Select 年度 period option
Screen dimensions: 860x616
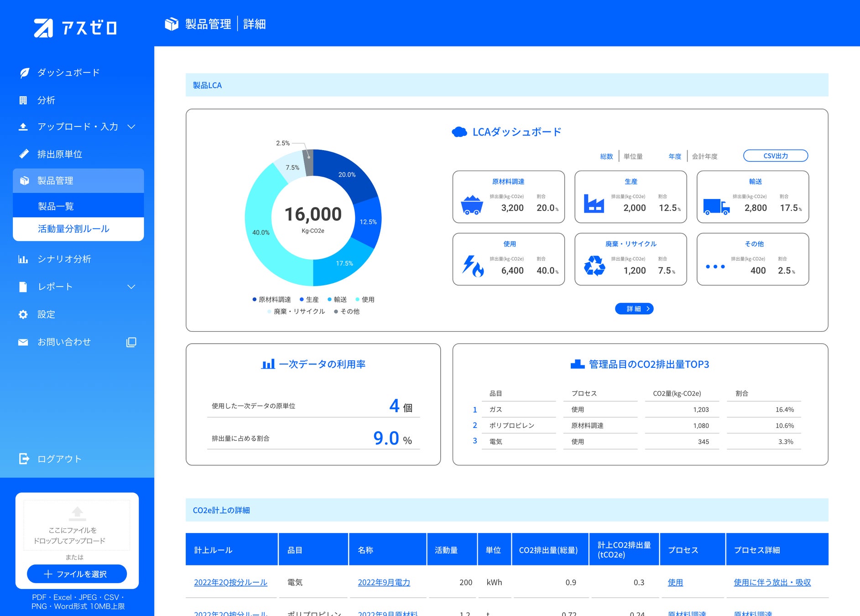click(x=675, y=157)
